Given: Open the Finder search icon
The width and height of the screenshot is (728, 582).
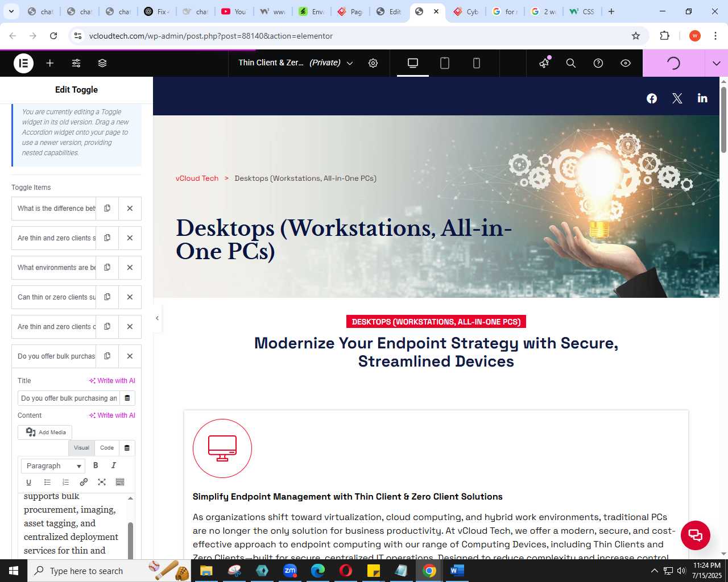Looking at the screenshot, I should pyautogui.click(x=571, y=63).
